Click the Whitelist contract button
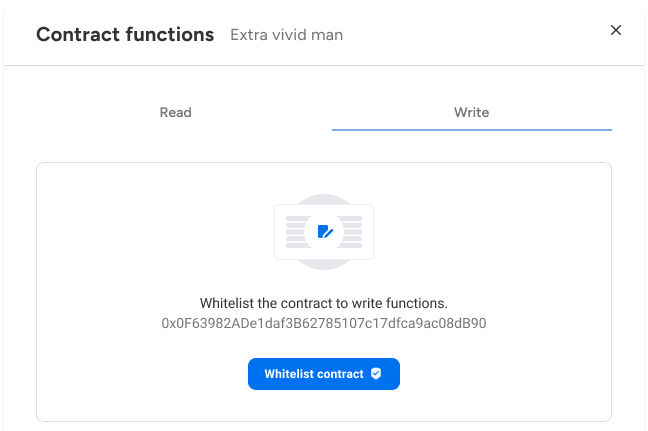 pos(324,374)
